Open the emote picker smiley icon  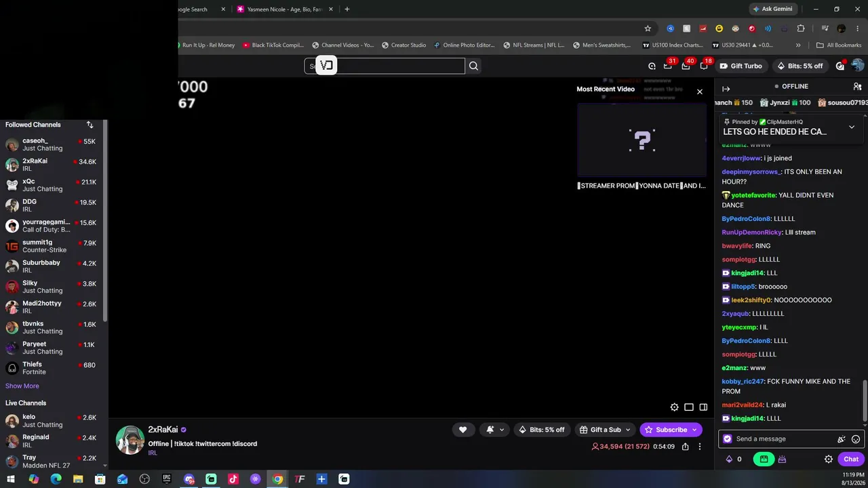tap(856, 439)
